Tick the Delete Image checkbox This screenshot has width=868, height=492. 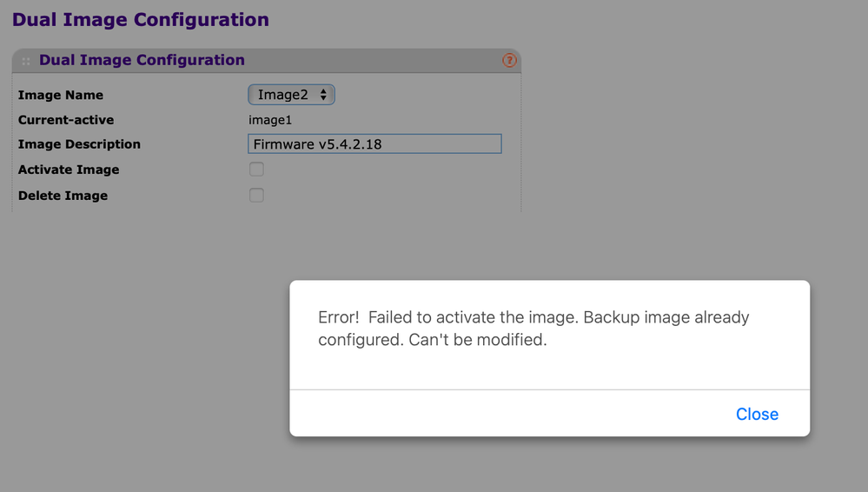point(256,196)
